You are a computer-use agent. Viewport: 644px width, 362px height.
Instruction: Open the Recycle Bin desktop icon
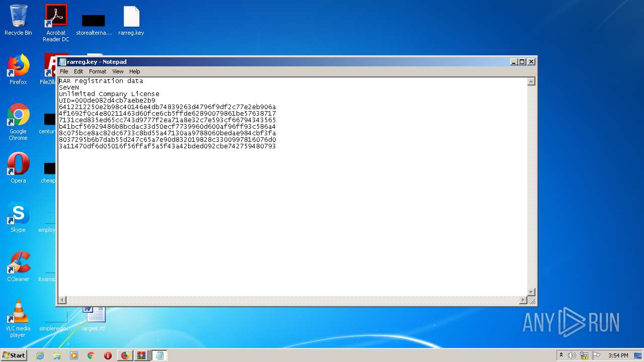(18, 21)
